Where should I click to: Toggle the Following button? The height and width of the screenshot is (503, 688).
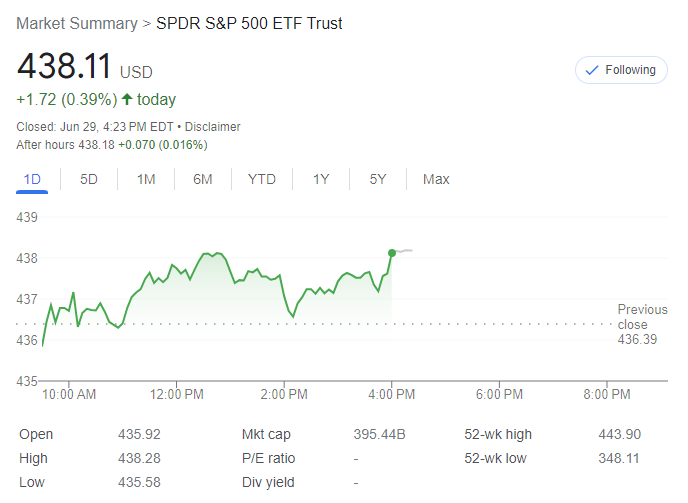pyautogui.click(x=621, y=70)
